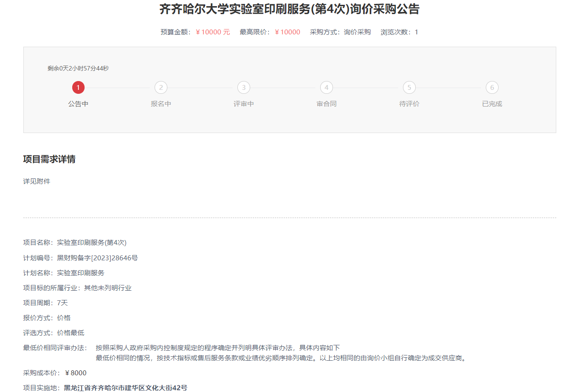The image size is (573, 392).
Task: Click the 项目需求详情 section heading
Action: point(49,159)
